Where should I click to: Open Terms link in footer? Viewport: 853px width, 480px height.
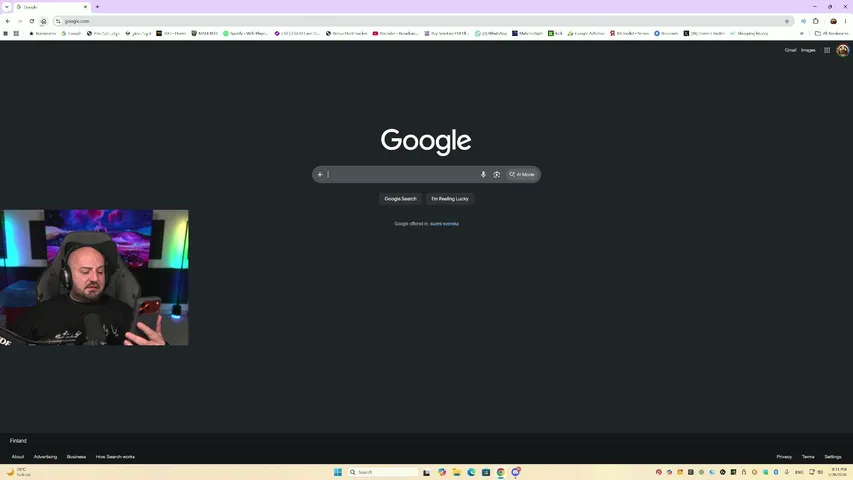808,457
